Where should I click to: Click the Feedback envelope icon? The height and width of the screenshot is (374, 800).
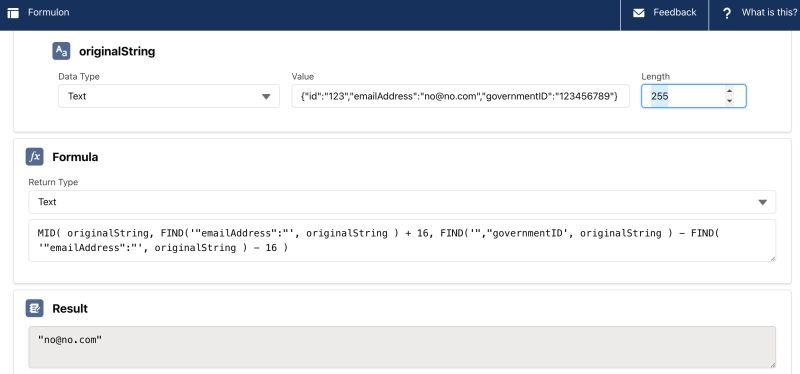pos(639,13)
